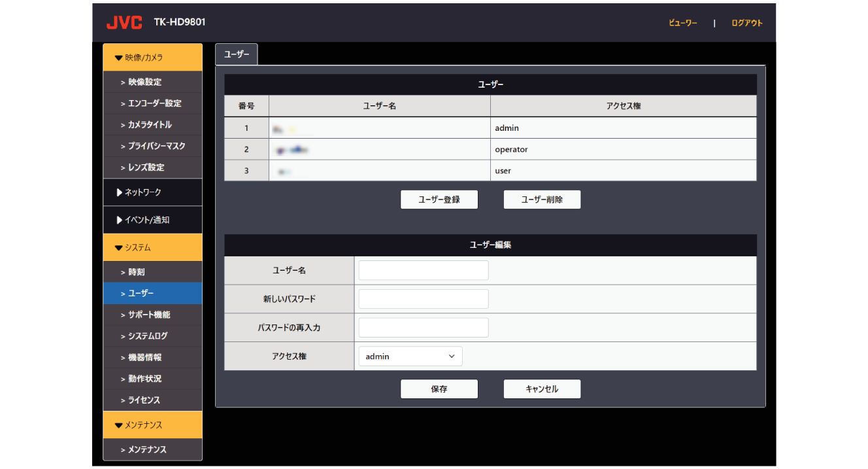The width and height of the screenshot is (868, 469).
Task: Open 映像設定 in the sidebar
Action: (x=152, y=82)
